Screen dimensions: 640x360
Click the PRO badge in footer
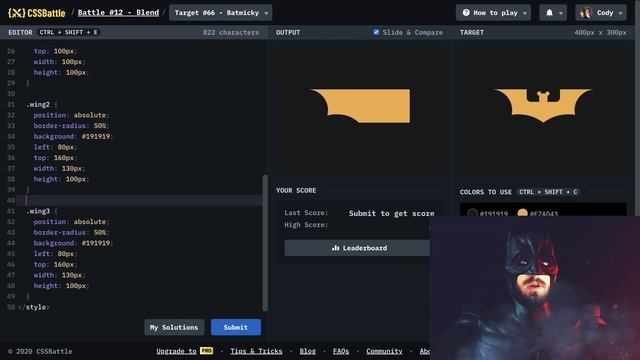tap(206, 351)
